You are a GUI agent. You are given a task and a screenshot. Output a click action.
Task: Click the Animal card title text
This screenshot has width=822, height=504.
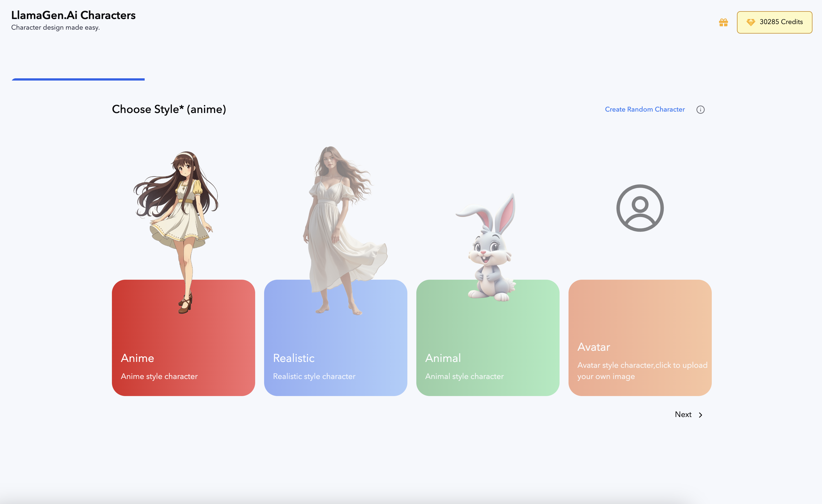[x=443, y=358]
